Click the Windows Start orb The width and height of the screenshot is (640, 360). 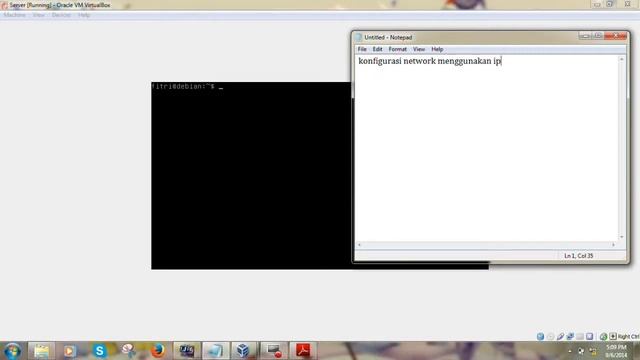click(x=12, y=351)
